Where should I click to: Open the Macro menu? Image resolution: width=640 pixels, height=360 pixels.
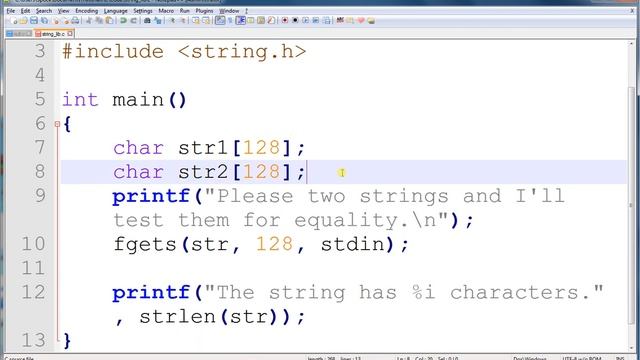click(166, 11)
